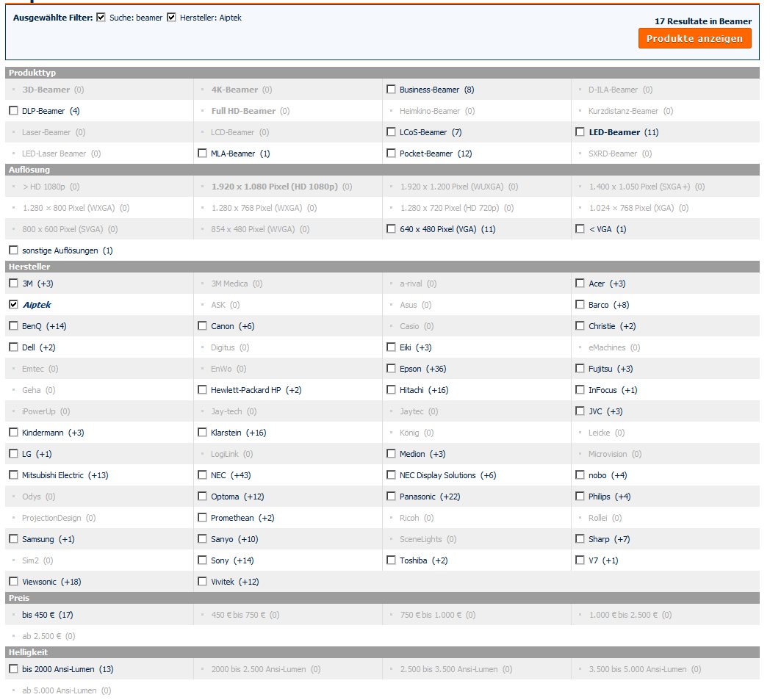The image size is (770, 700).
Task: Select the Barco checkbox
Action: pyautogui.click(x=580, y=305)
